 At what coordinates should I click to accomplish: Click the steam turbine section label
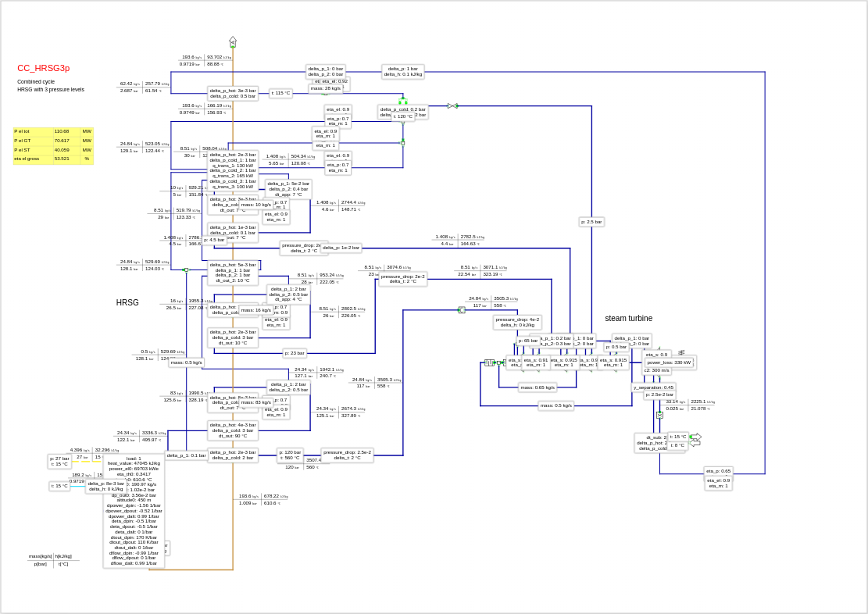click(628, 318)
